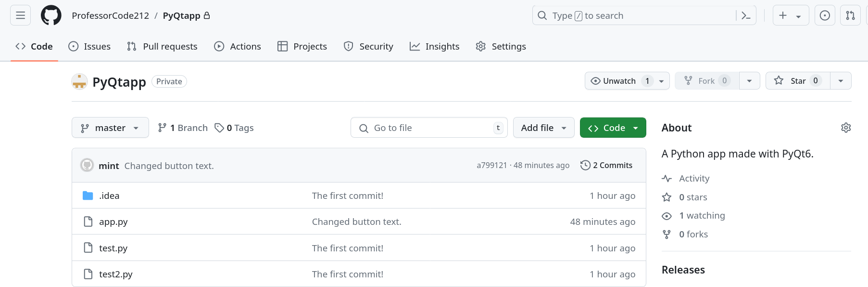Open the Security tab
The height and width of the screenshot is (287, 868).
[x=368, y=46]
